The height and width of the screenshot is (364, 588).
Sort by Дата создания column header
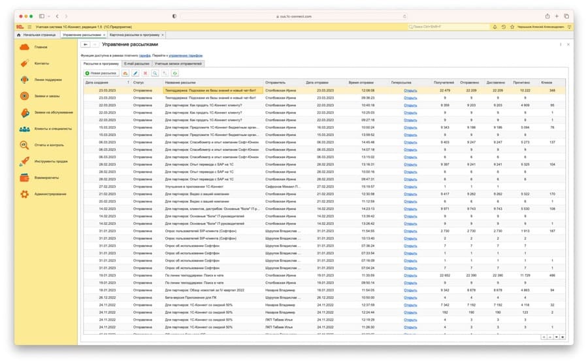107,82
